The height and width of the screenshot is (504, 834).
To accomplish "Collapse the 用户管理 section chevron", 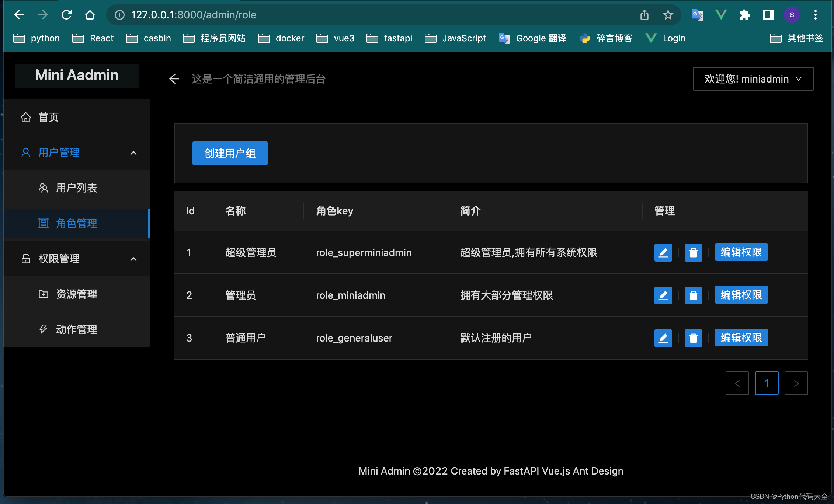I will pos(133,153).
